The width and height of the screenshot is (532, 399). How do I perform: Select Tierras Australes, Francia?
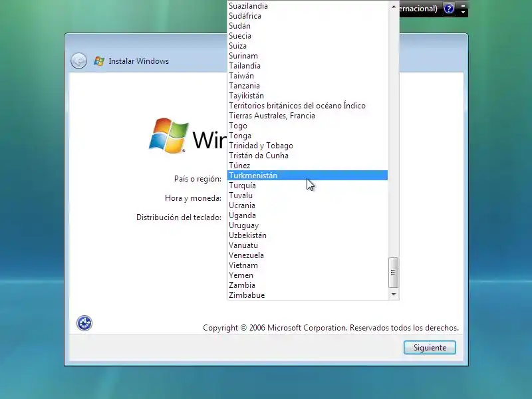click(307, 116)
